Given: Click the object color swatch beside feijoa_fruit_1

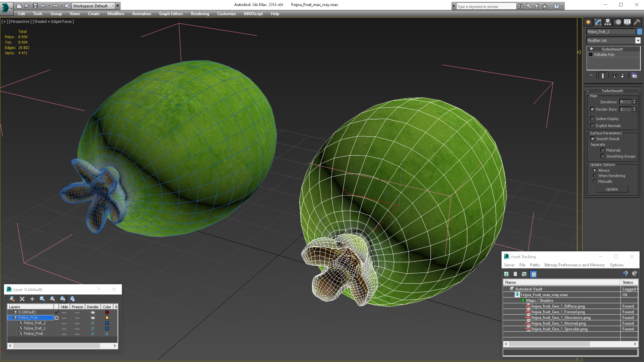Looking at the screenshot, I should (640, 32).
